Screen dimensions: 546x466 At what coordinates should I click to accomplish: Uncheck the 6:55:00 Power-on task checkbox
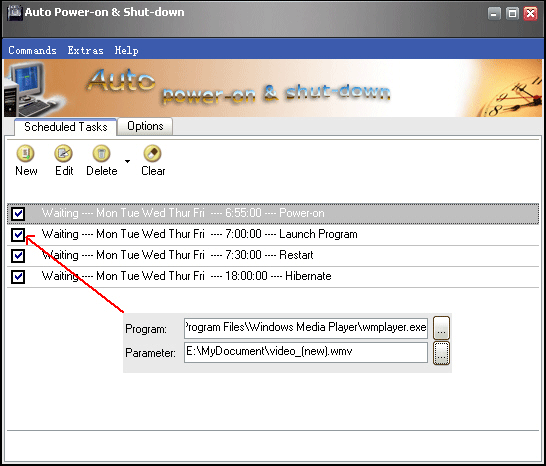(18, 213)
